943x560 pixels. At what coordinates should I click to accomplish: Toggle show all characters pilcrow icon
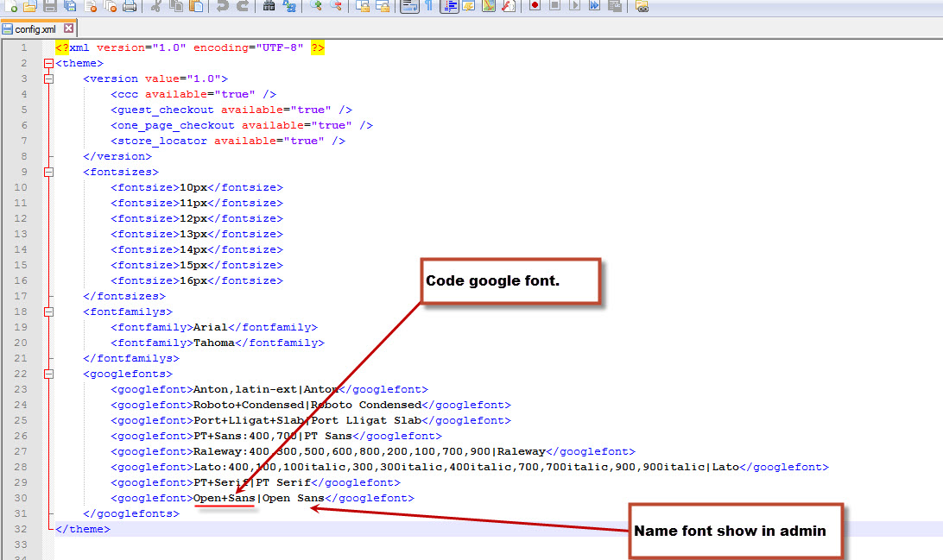428,6
